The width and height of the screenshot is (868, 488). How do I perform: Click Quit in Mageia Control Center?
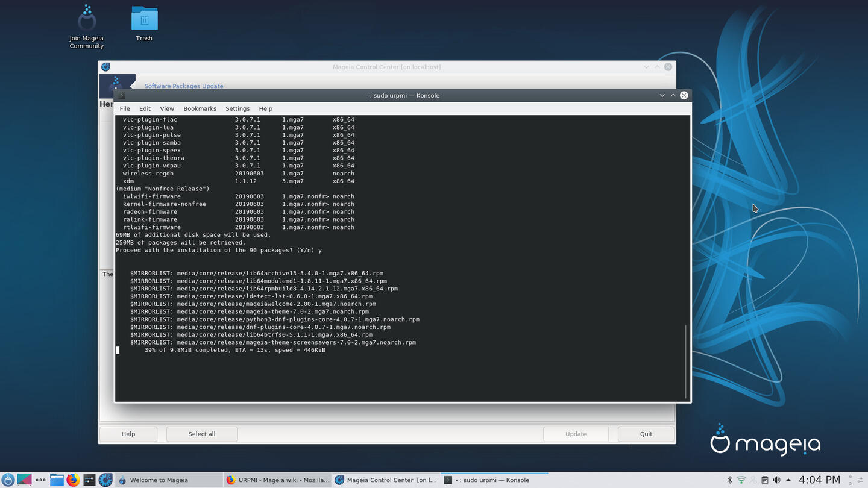(646, 434)
